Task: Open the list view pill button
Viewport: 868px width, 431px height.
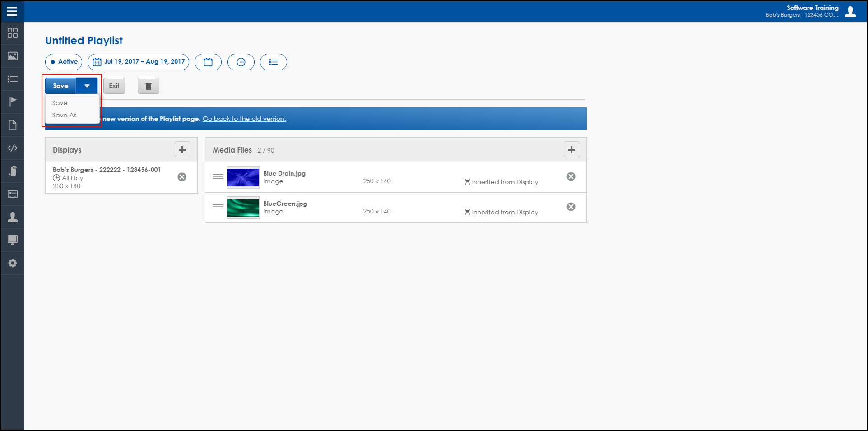Action: point(273,62)
